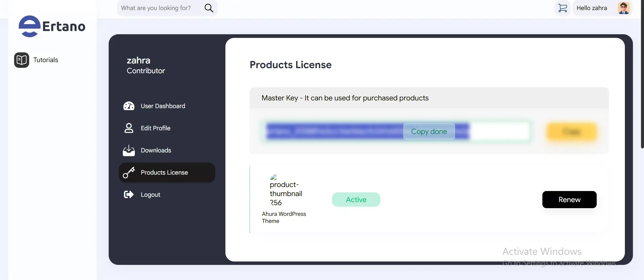644x280 pixels.
Task: Click the Logout arrow icon
Action: pyautogui.click(x=129, y=195)
